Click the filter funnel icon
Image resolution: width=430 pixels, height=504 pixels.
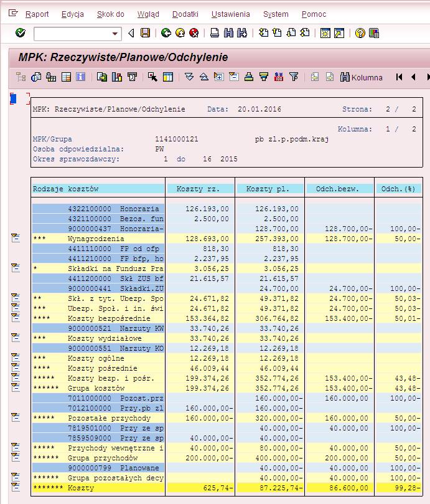tap(294, 77)
